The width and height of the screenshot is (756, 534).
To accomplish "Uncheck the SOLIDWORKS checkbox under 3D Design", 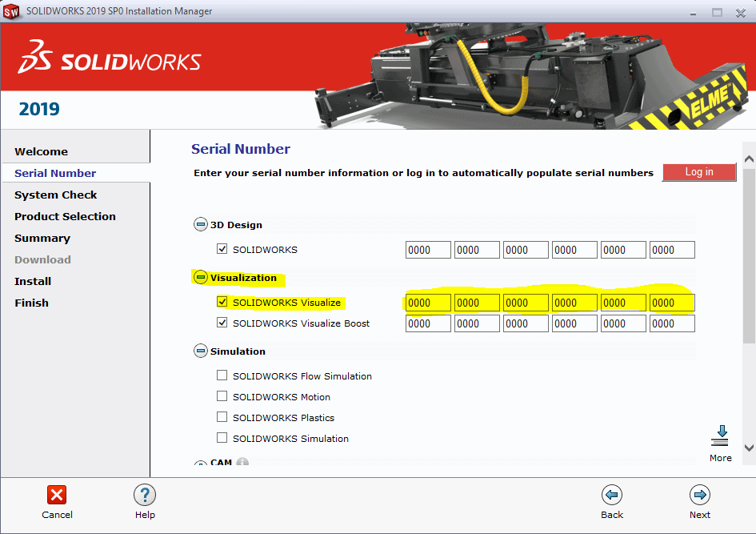I will pyautogui.click(x=222, y=249).
